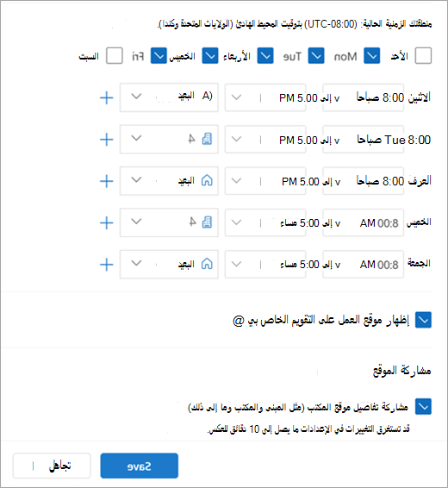Open Wednesday end time dropdown
This screenshot has height=488, width=448.
click(265, 181)
